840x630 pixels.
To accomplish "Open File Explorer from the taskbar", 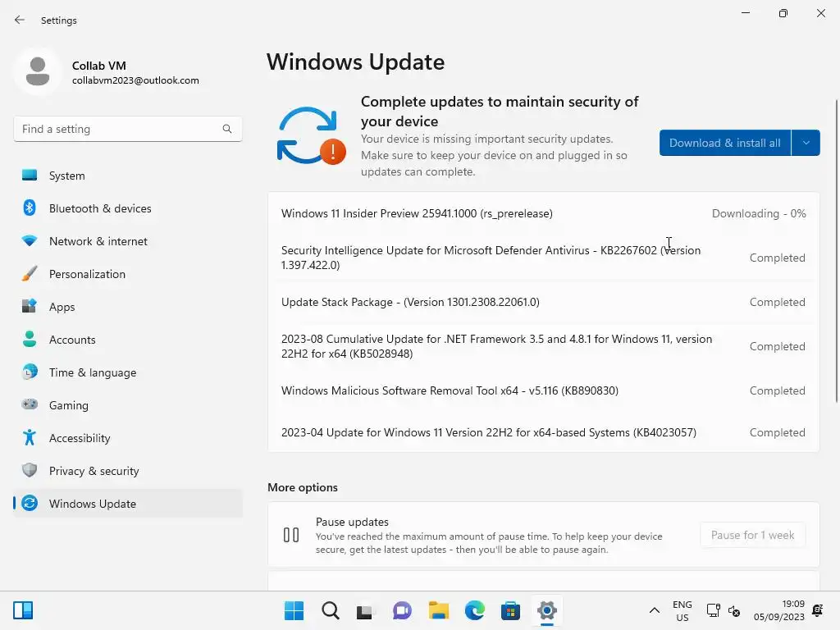I will pos(438,610).
